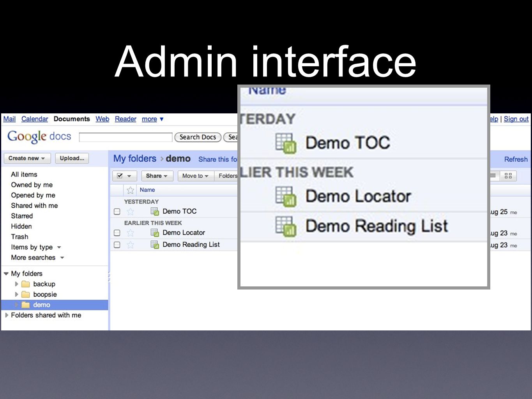This screenshot has width=532, height=399.
Task: Click the Refresh link
Action: tap(516, 159)
